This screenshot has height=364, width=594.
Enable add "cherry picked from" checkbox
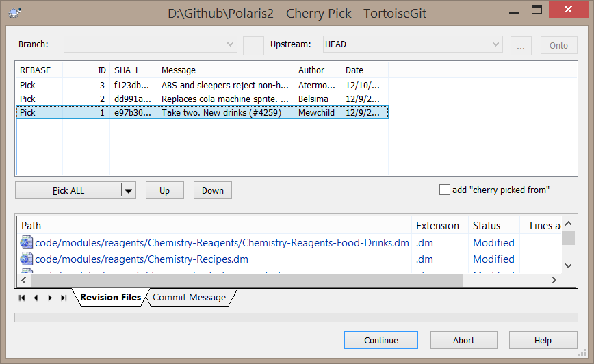pyautogui.click(x=445, y=190)
